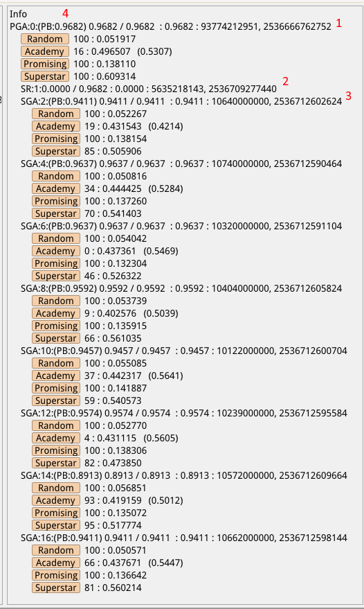Click the Superstar button under PGA:0
The height and width of the screenshot is (609, 364).
(45, 76)
